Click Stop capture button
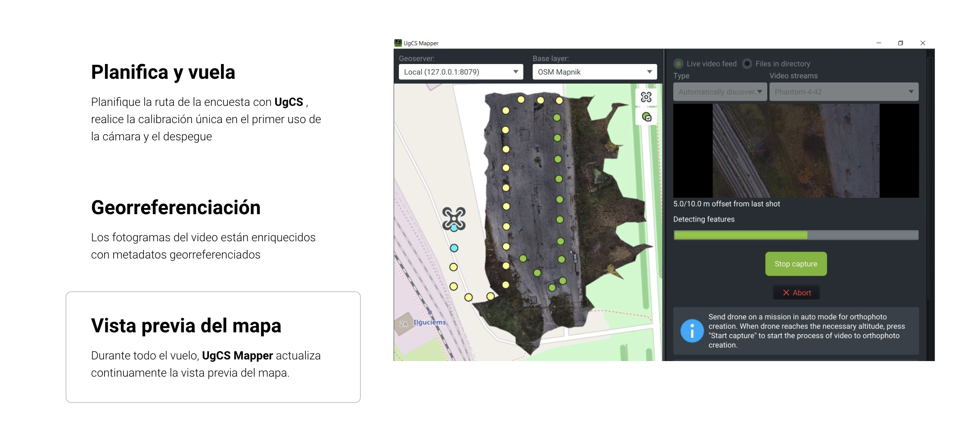Viewport: 980px width, 430px height. tap(796, 264)
